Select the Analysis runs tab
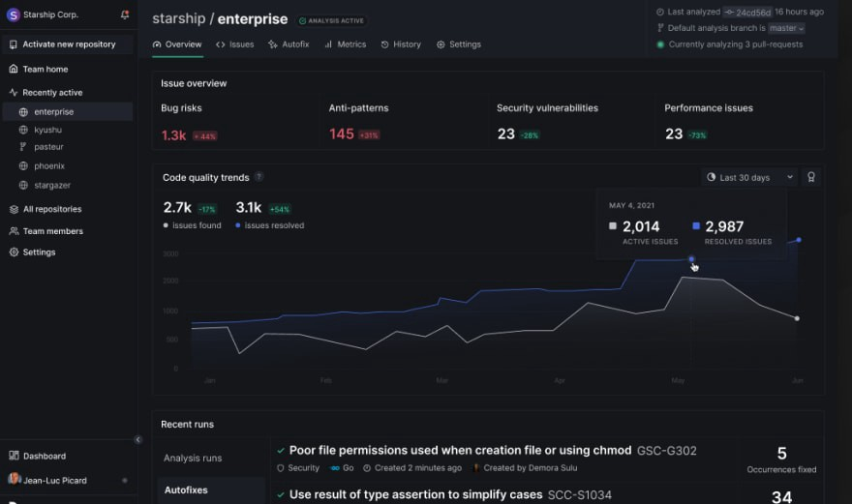Screen dimensions: 852x504 [193, 458]
